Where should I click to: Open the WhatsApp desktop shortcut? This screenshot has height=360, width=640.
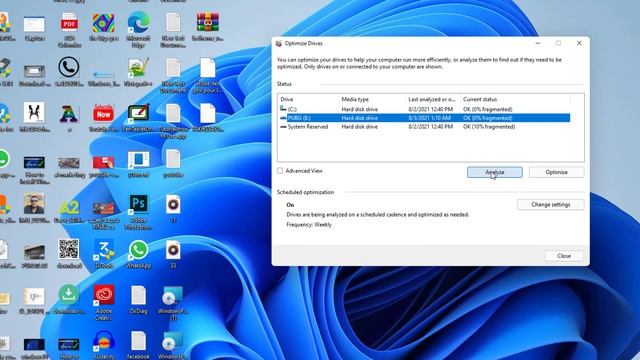click(x=138, y=250)
